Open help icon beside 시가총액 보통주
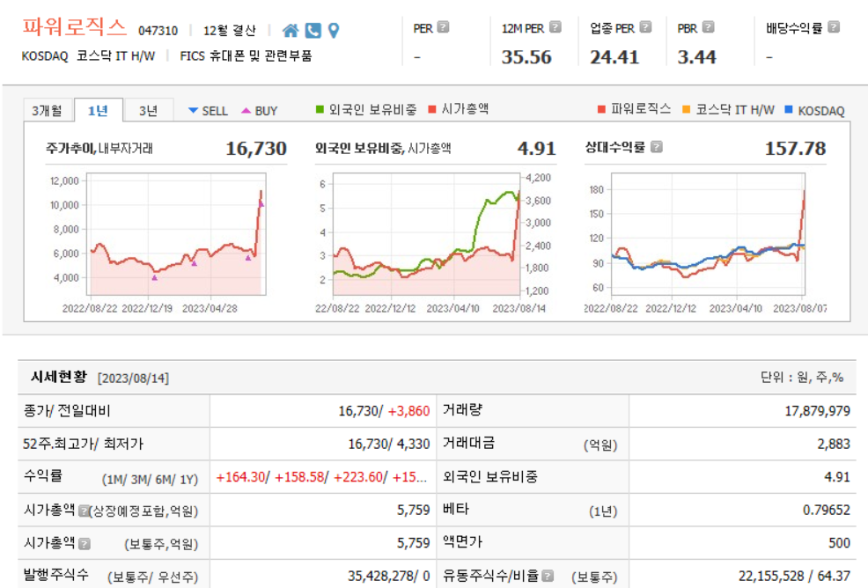The height and width of the screenshot is (588, 868). (85, 544)
